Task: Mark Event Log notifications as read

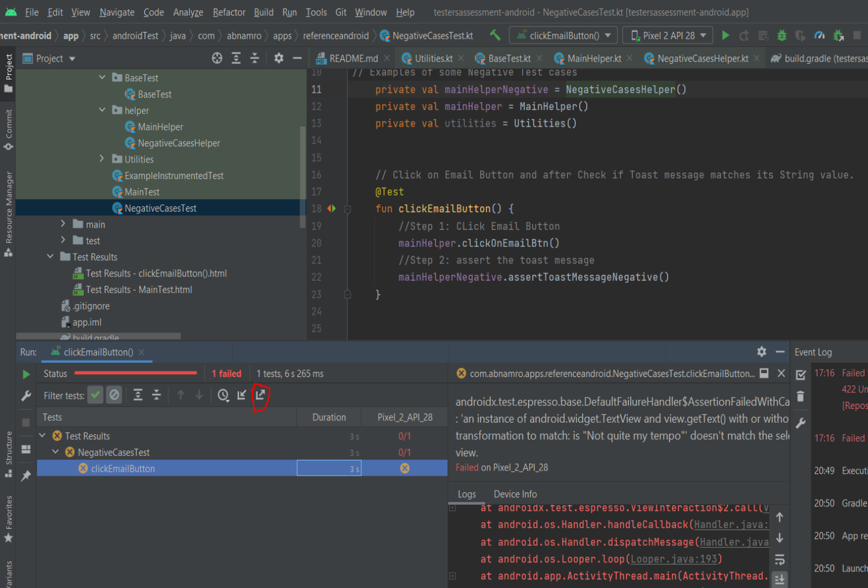Action: 801,375
